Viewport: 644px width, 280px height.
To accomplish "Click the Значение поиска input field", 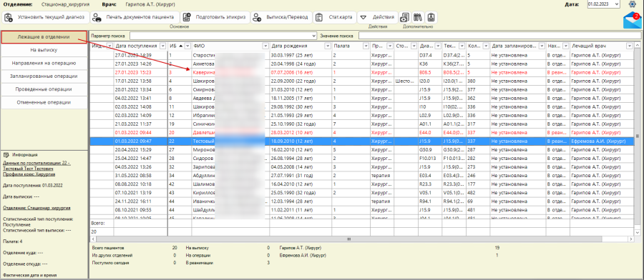I will click(x=499, y=36).
